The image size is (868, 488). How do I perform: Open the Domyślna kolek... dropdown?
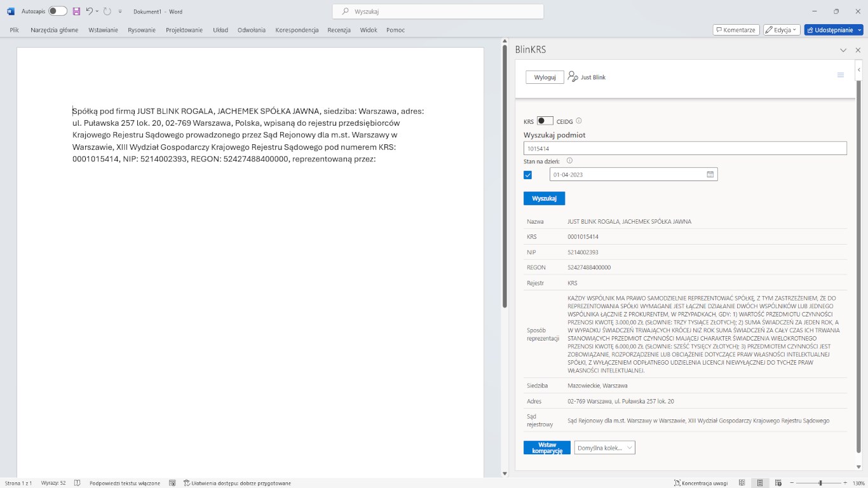pyautogui.click(x=604, y=448)
